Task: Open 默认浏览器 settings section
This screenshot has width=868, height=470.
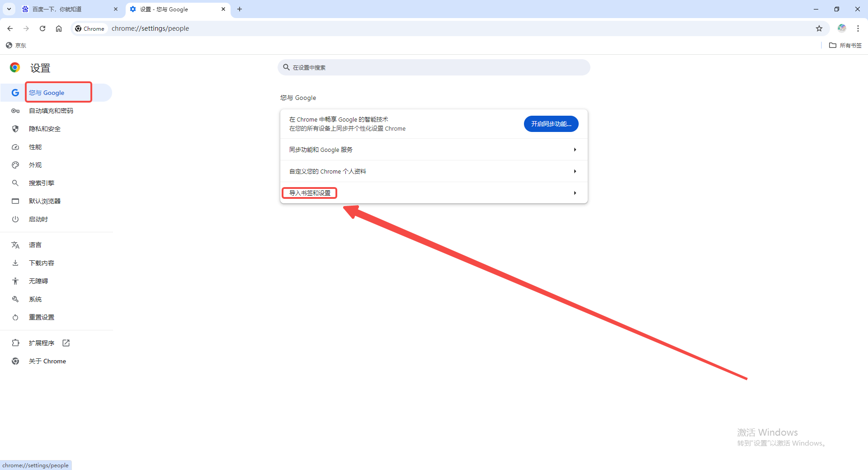Action: [x=57, y=201]
